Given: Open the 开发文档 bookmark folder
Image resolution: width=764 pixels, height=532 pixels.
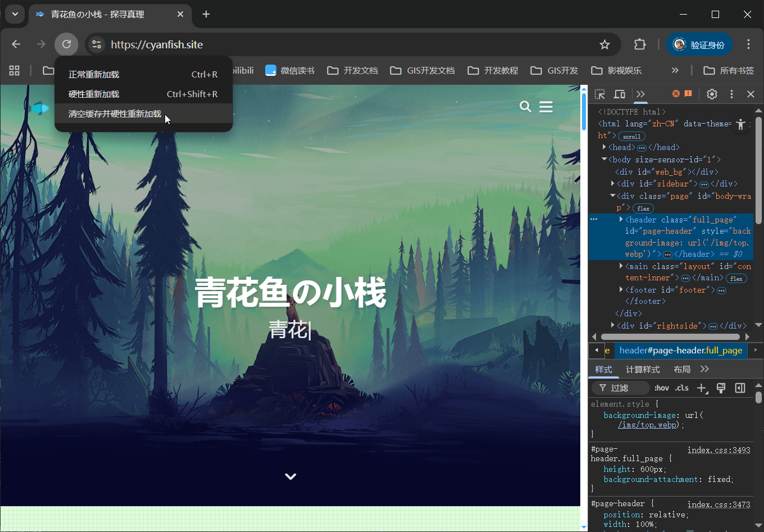Looking at the screenshot, I should 353,70.
